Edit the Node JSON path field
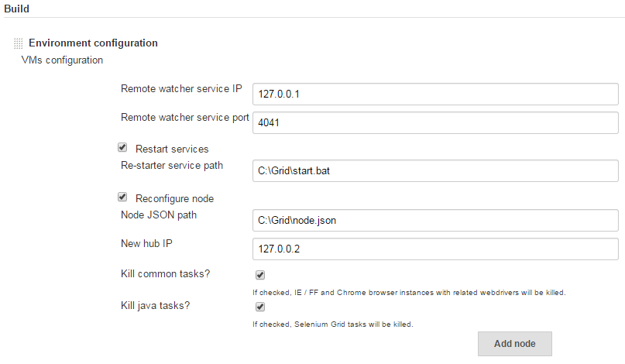 [435, 220]
